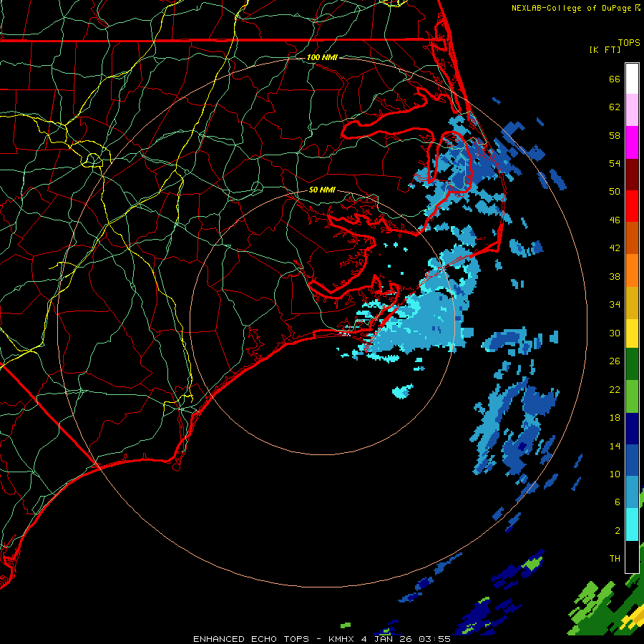Click the KMHX station identifier in caption

coord(342,639)
